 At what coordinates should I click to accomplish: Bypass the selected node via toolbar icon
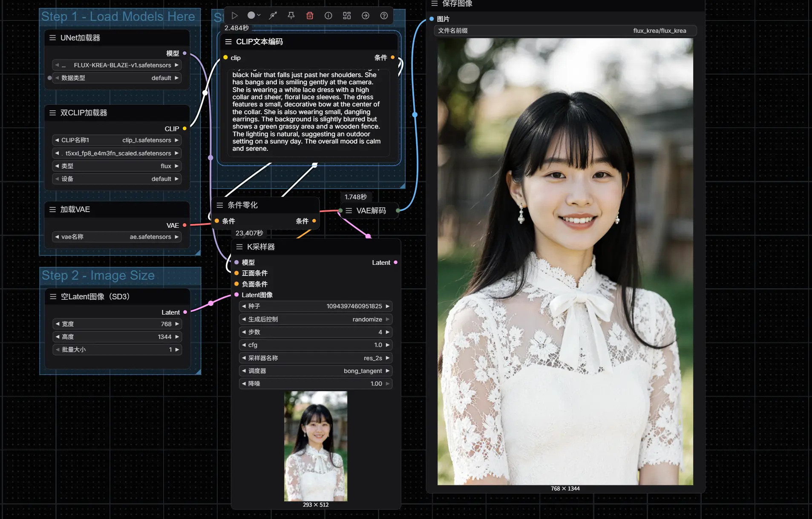tap(273, 16)
